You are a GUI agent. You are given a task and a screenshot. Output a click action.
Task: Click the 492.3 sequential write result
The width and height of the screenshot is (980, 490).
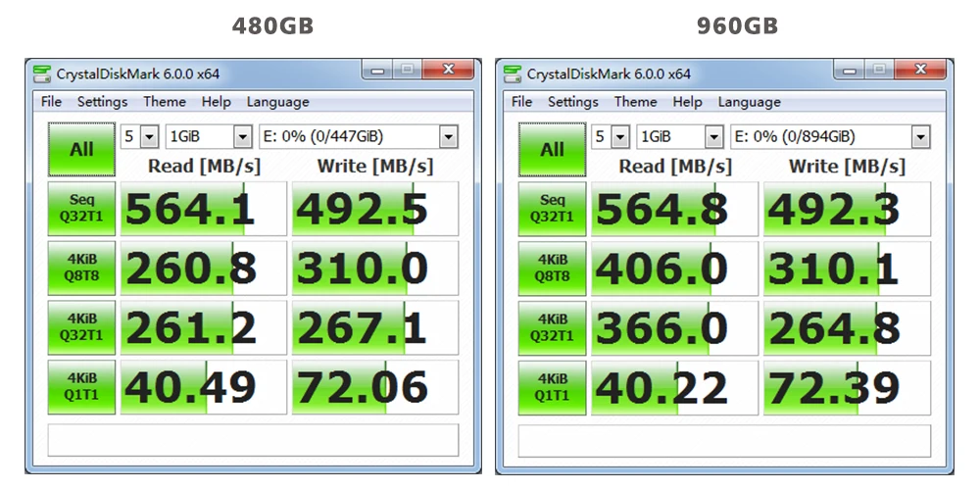point(847,209)
